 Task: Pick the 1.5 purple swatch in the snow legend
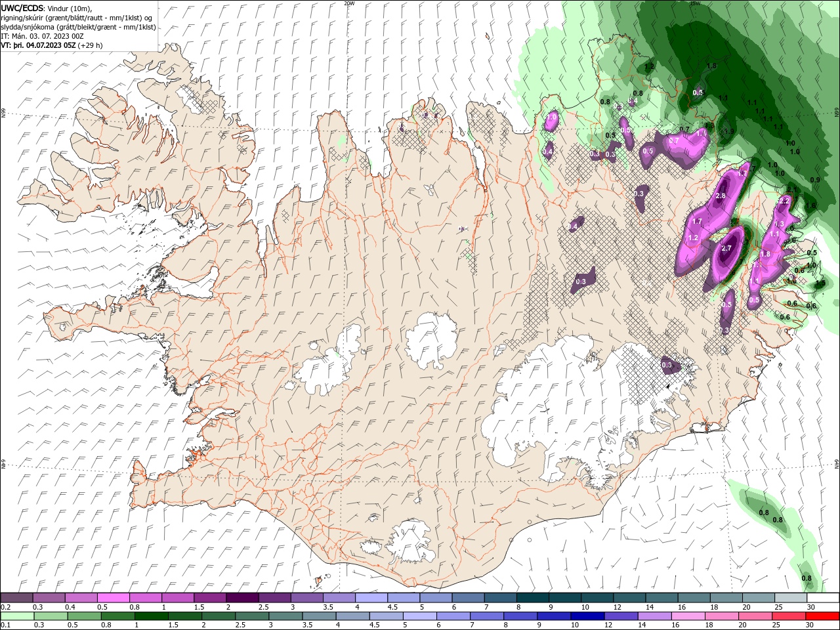(209, 597)
